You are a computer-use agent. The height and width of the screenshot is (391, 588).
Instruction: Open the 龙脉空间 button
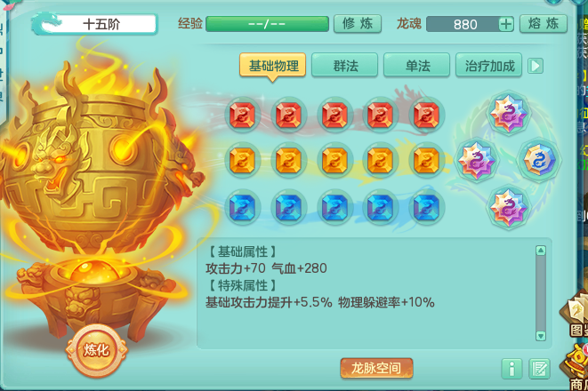tap(376, 368)
